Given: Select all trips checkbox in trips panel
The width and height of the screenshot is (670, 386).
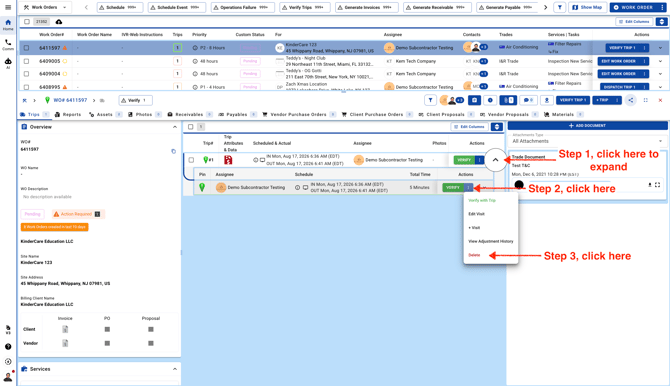Looking at the screenshot, I should pyautogui.click(x=191, y=127).
